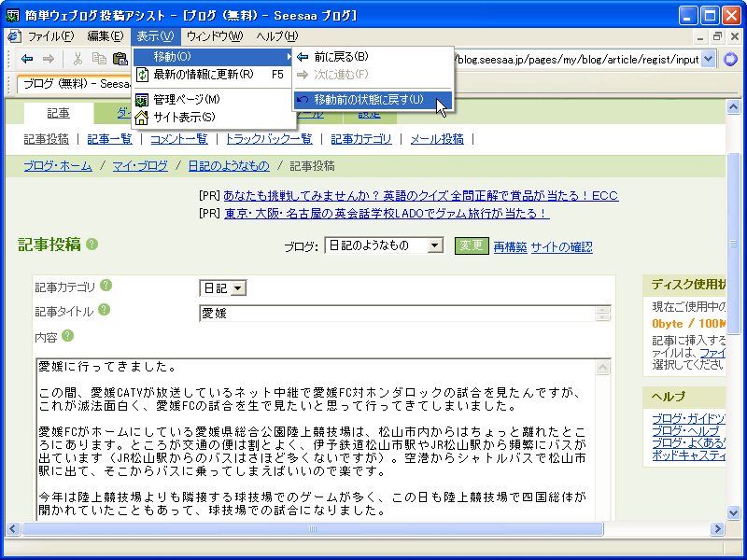The image size is (747, 560).
Task: Click inside the 内容 article text area
Action: 317,439
